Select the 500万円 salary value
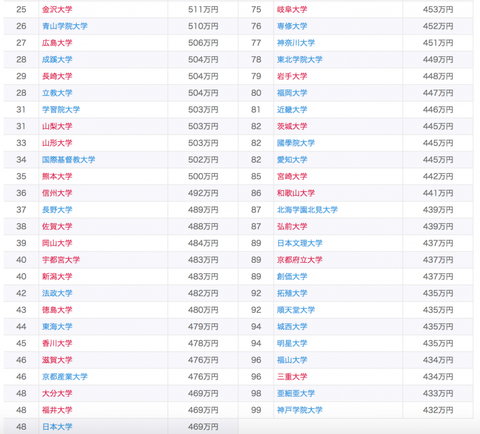This screenshot has height=434, width=480. 203,176
